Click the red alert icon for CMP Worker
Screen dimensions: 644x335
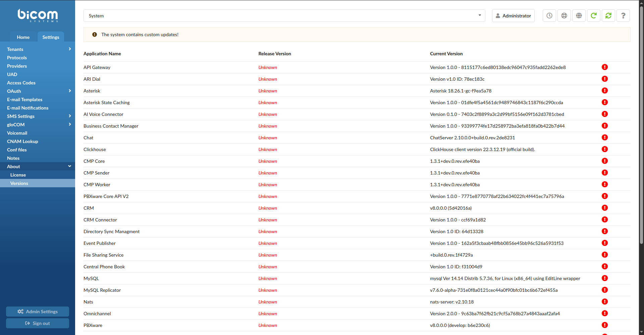[605, 184]
